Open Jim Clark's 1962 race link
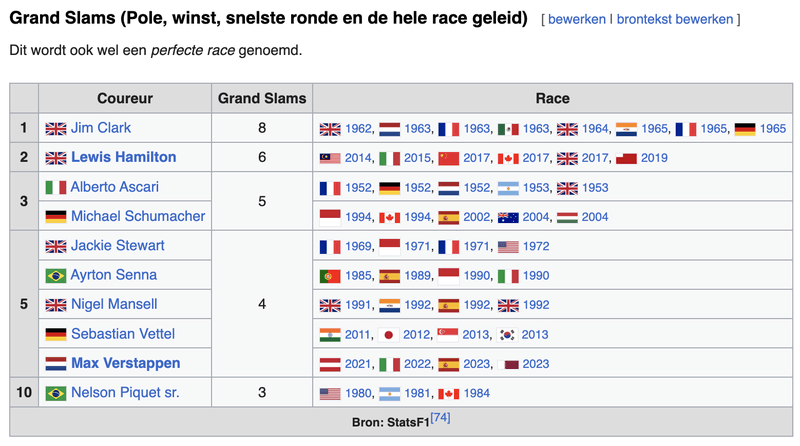 click(359, 129)
